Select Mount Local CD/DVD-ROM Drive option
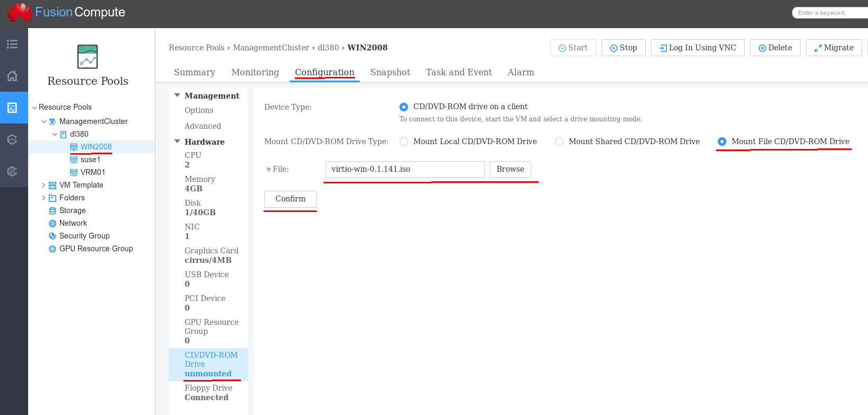 click(x=404, y=142)
